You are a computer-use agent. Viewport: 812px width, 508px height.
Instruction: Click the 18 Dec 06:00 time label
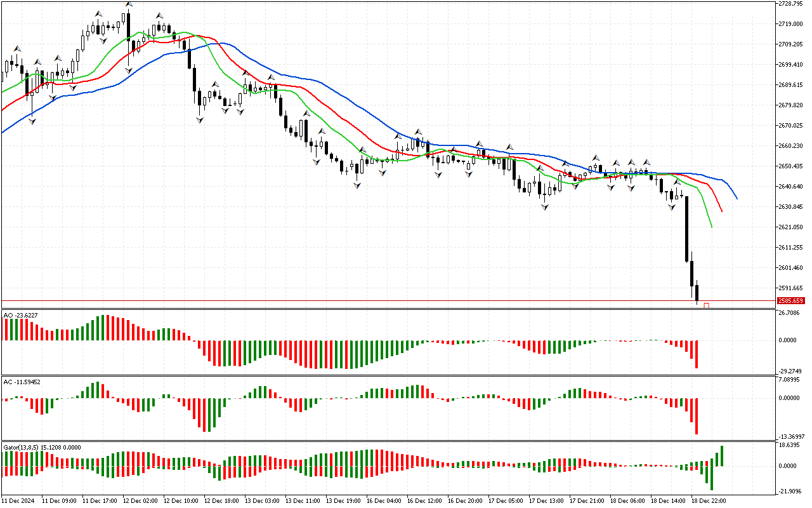click(628, 501)
